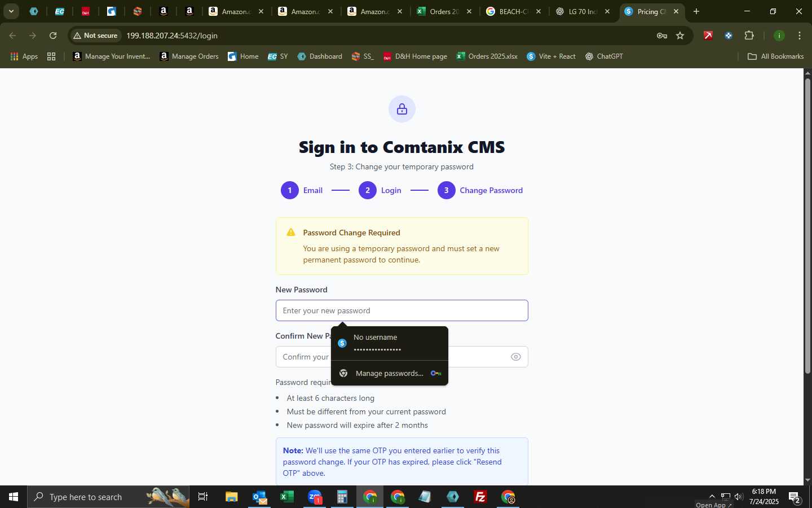
Task: Show hidden system tray icons
Action: 712,497
